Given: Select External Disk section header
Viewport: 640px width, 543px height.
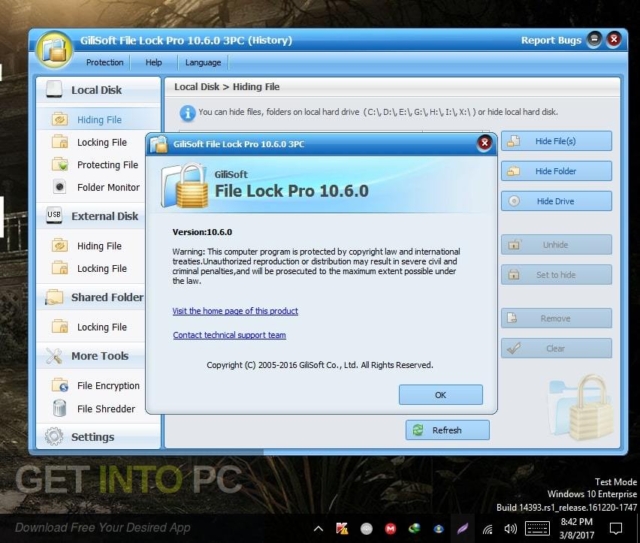Looking at the screenshot, I should [104, 216].
